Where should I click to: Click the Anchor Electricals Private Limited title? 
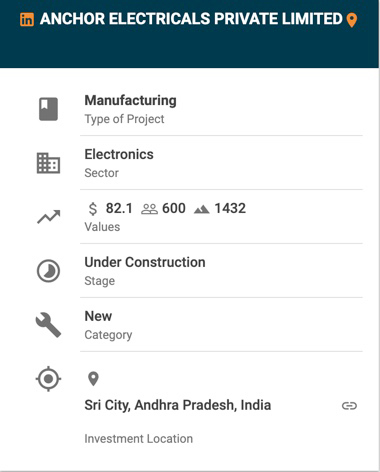pos(191,19)
